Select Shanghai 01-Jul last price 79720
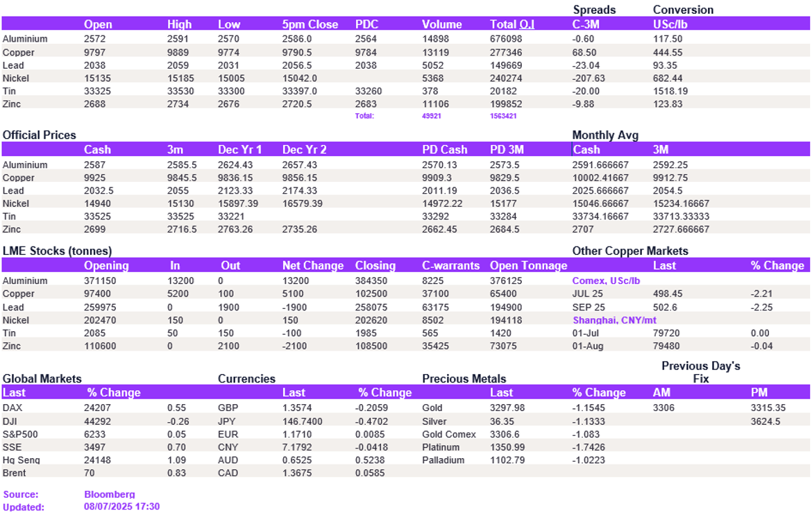Viewport: 812px width, 520px height. tap(666, 333)
